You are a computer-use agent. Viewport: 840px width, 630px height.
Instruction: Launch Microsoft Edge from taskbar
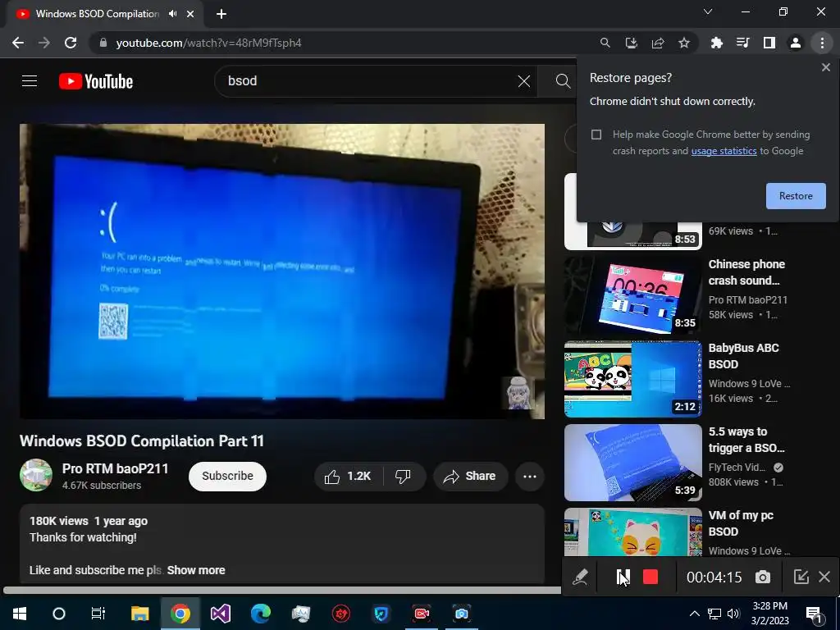[261, 614]
